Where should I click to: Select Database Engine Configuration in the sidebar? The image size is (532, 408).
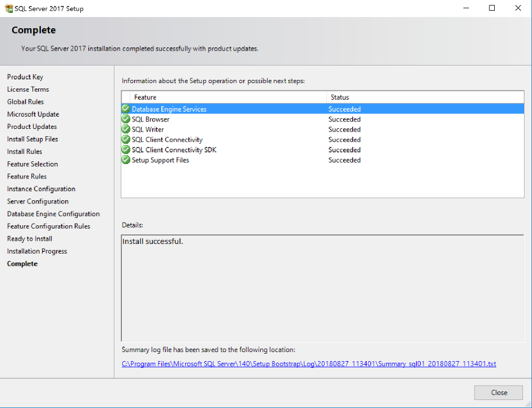click(x=53, y=214)
